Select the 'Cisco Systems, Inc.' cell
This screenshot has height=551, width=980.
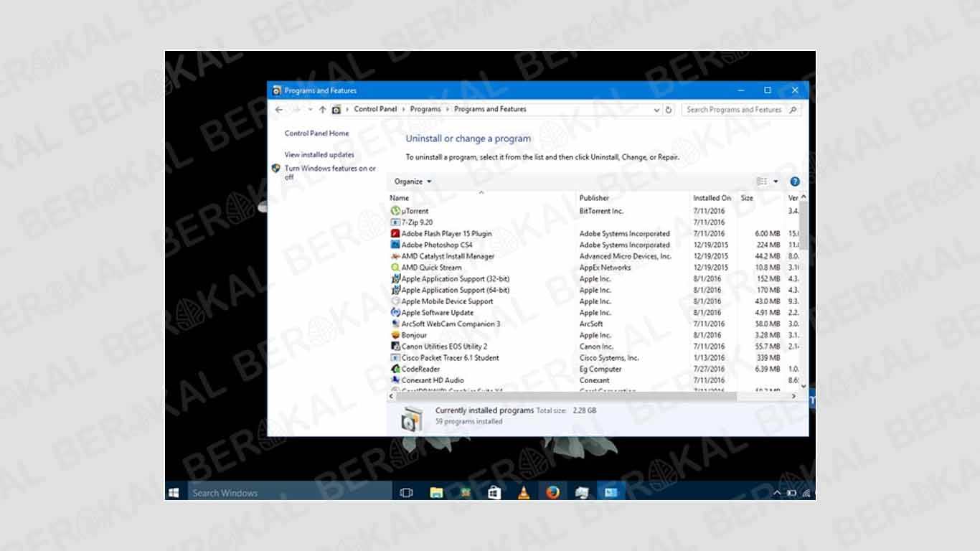click(609, 357)
